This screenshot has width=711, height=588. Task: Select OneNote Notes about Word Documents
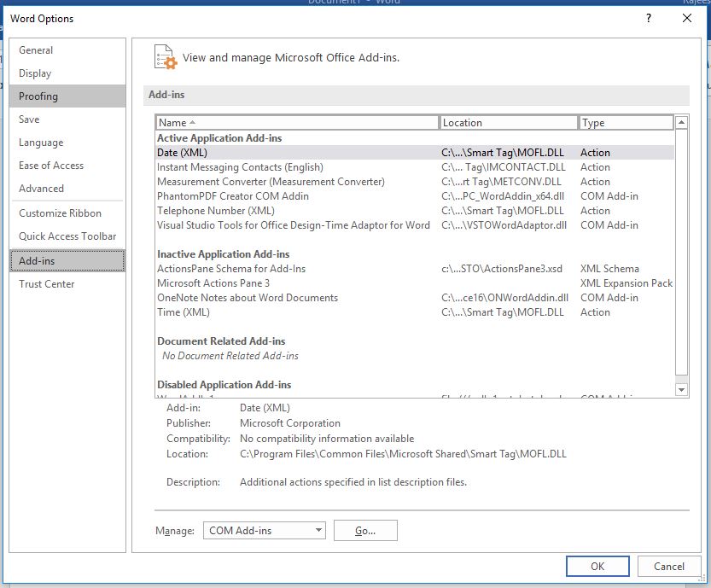pyautogui.click(x=248, y=298)
